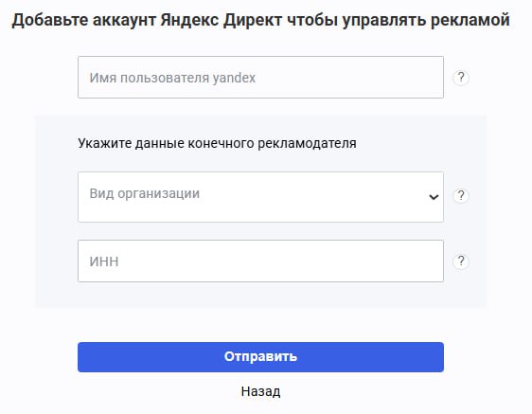Go back via the Назад link
Viewport: 532px width, 414px height.
coord(260,391)
